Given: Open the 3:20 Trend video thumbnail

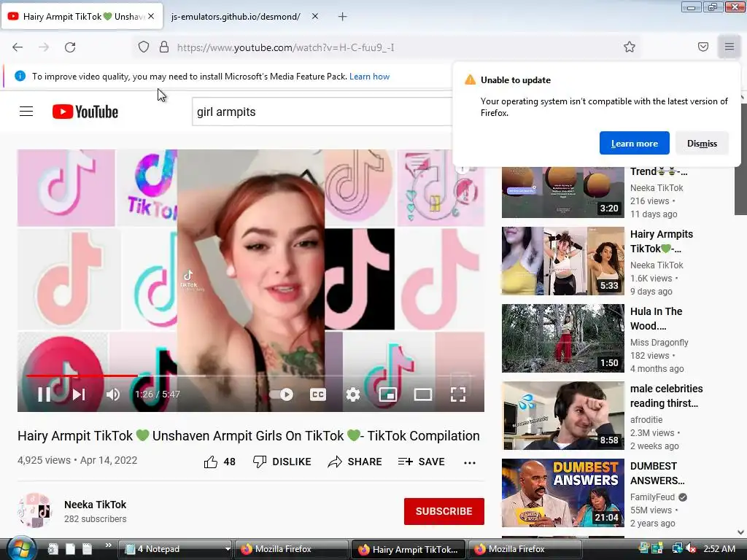Looking at the screenshot, I should click(562, 192).
